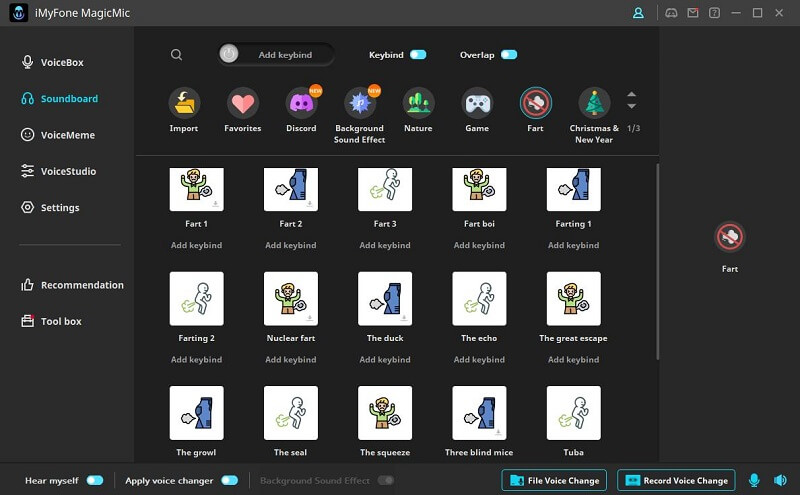Open the Discord icon in title bar

click(x=671, y=13)
